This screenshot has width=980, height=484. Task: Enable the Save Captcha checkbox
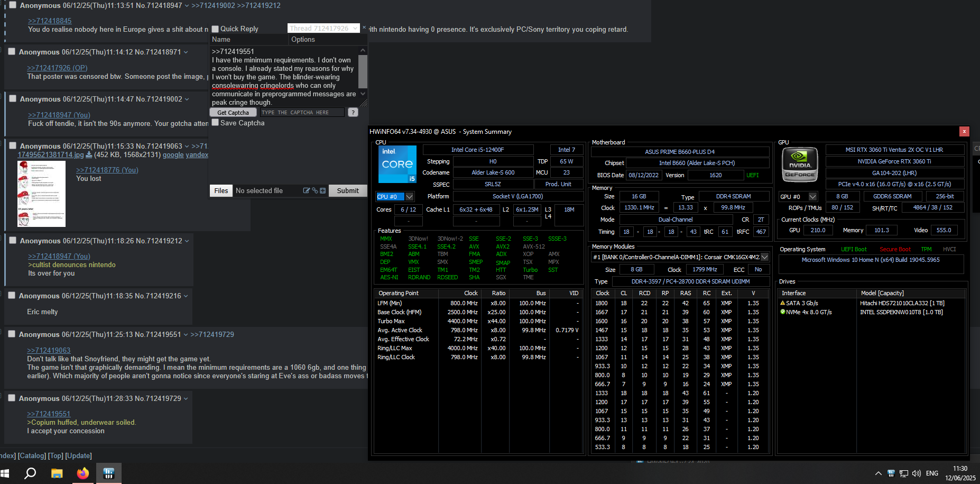coord(215,123)
